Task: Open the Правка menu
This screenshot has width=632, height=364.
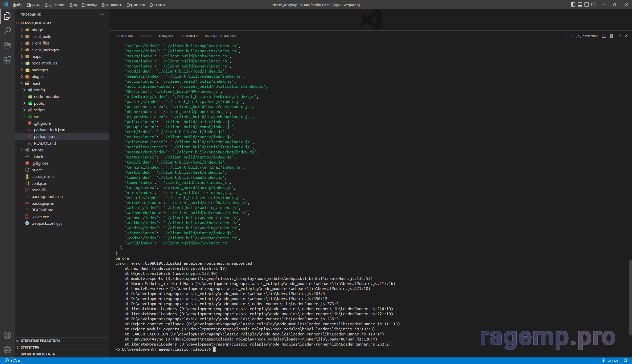Action: tap(34, 5)
